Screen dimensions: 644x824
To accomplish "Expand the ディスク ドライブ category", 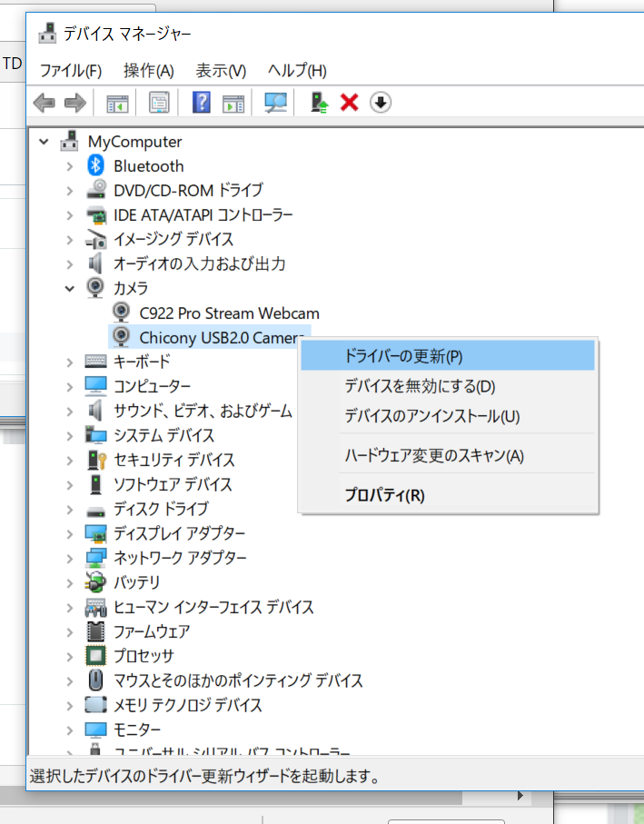I will (70, 510).
